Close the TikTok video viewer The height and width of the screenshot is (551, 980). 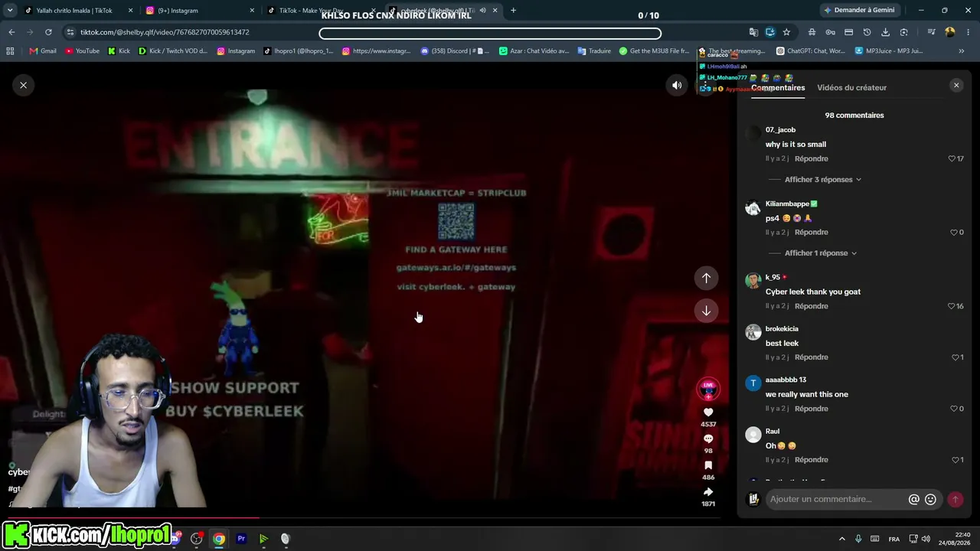point(23,85)
